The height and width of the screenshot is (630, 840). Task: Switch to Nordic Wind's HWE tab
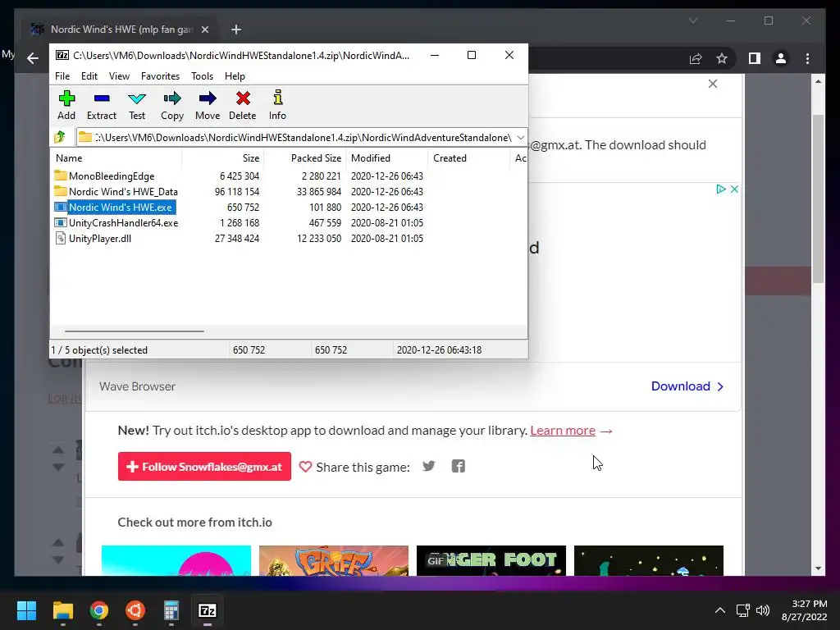[x=121, y=30]
